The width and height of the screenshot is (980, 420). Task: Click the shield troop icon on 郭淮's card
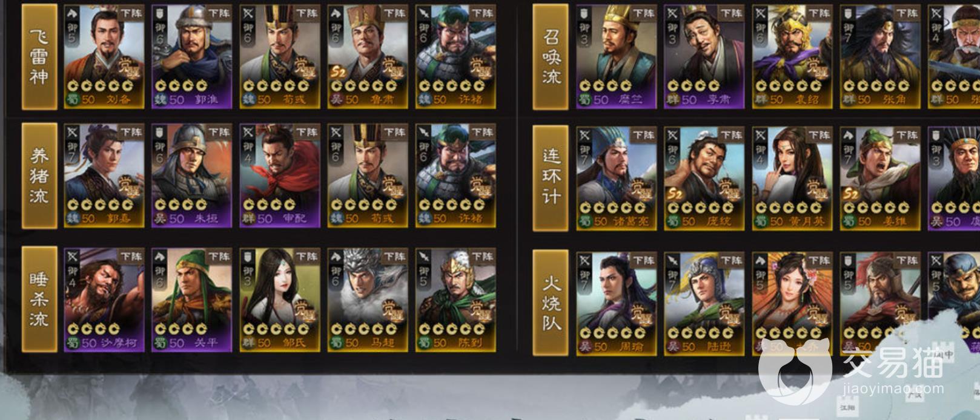tap(160, 14)
